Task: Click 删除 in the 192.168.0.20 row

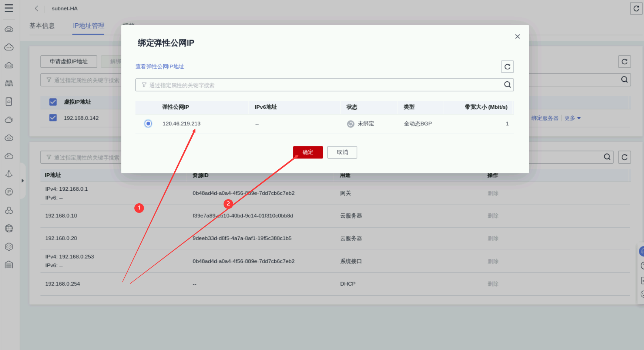Action: coord(493,238)
